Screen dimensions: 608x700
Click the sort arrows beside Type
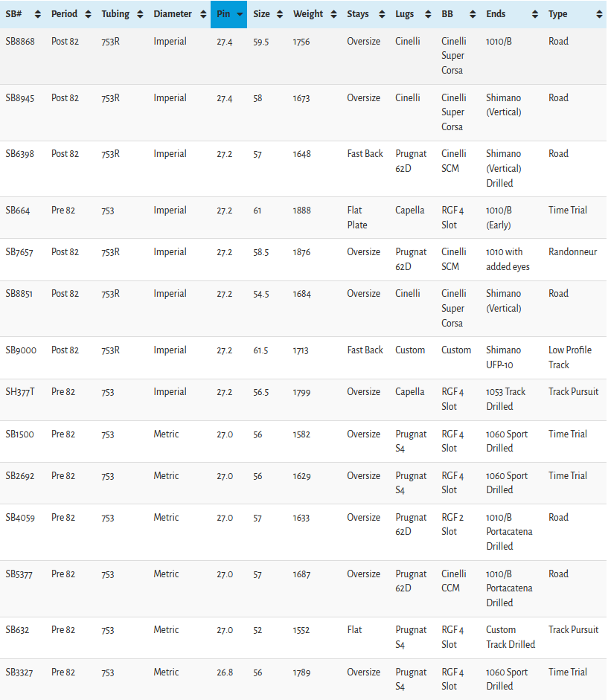600,14
